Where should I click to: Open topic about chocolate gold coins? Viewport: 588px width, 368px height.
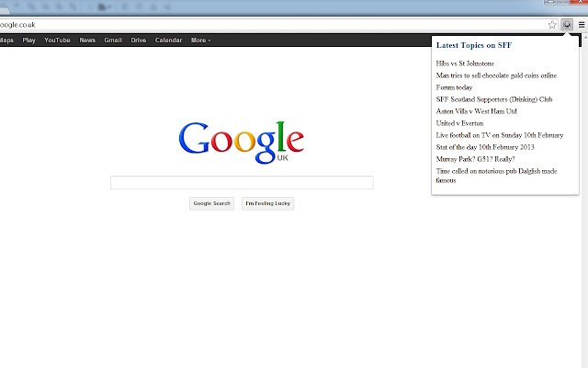(496, 75)
